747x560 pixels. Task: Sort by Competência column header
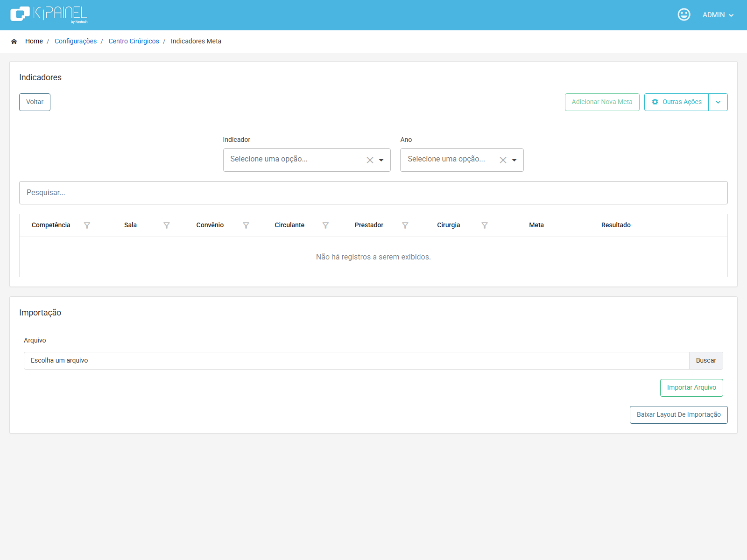point(51,225)
